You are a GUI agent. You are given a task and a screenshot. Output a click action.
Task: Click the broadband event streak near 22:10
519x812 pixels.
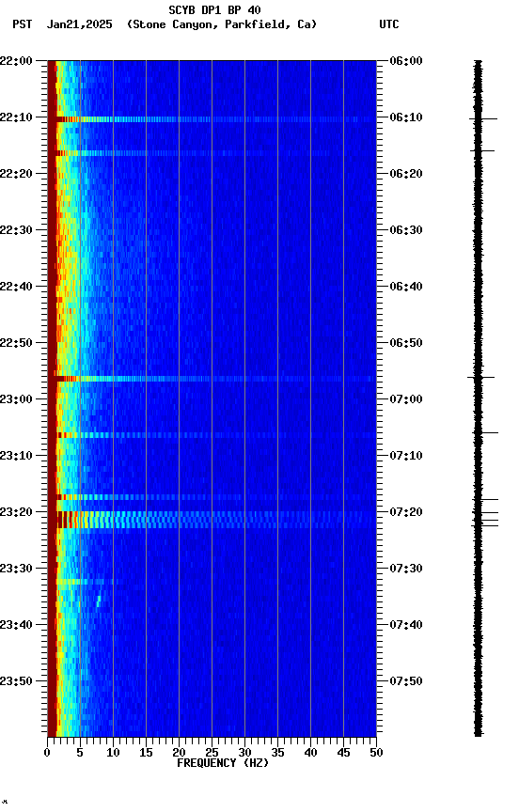212,119
